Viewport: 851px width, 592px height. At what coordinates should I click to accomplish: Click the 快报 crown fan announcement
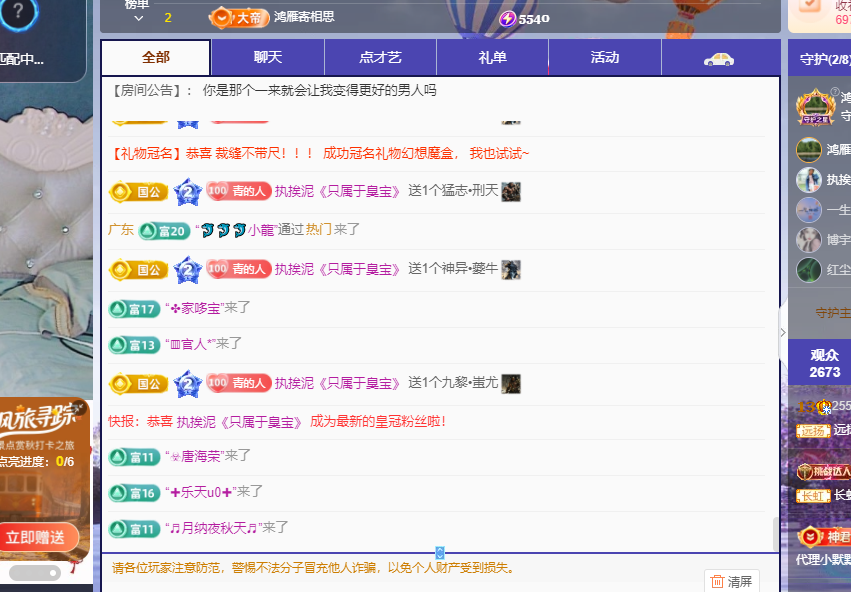(277, 422)
